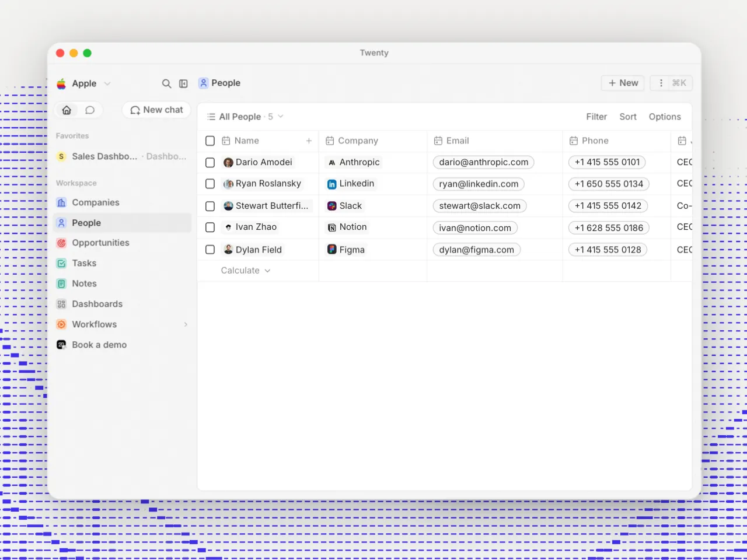Viewport: 747px width, 560px height.
Task: Check the Stewart Butterfield row checkbox
Action: [x=210, y=206]
